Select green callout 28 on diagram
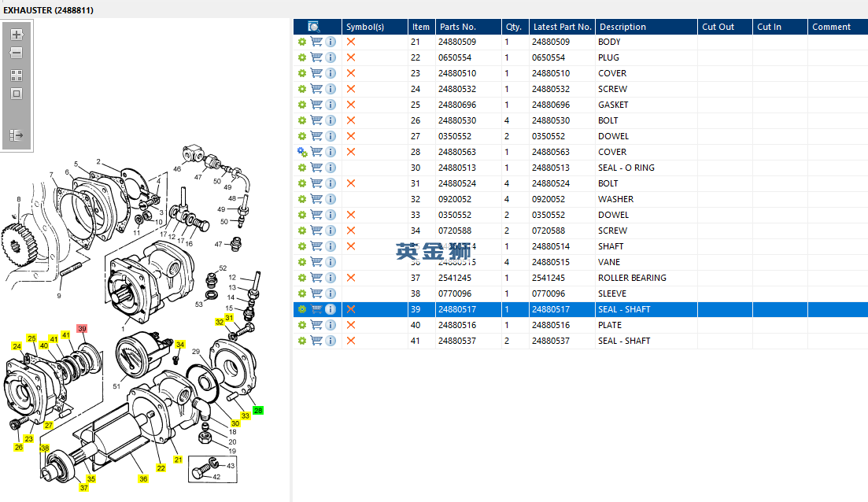 tap(258, 411)
